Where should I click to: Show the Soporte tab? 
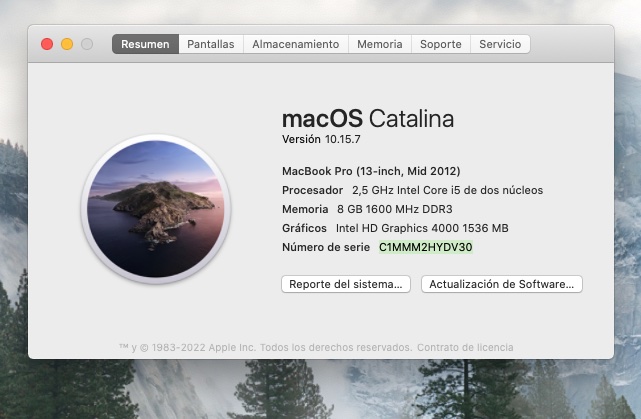pyautogui.click(x=440, y=44)
